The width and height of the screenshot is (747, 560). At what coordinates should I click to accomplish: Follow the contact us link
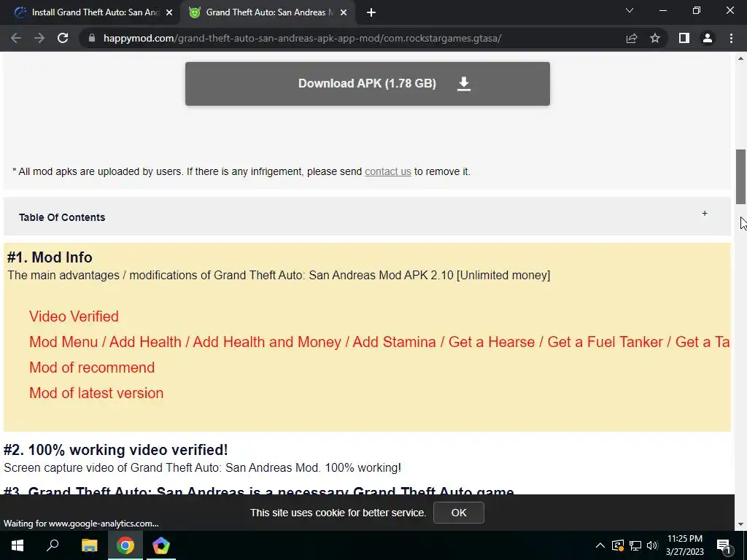(388, 171)
